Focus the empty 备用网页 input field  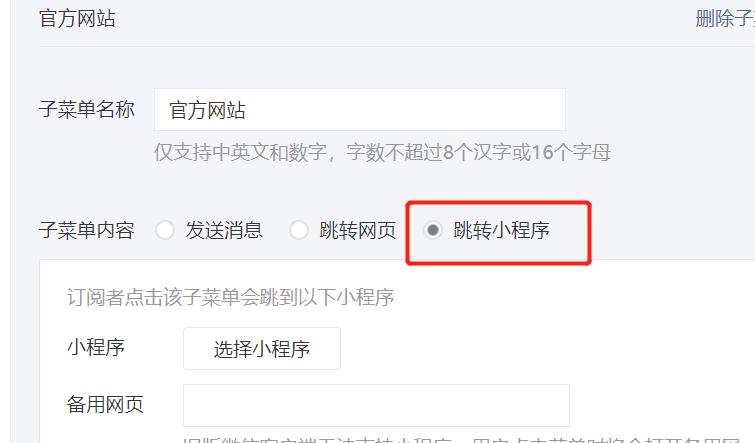coord(376,405)
